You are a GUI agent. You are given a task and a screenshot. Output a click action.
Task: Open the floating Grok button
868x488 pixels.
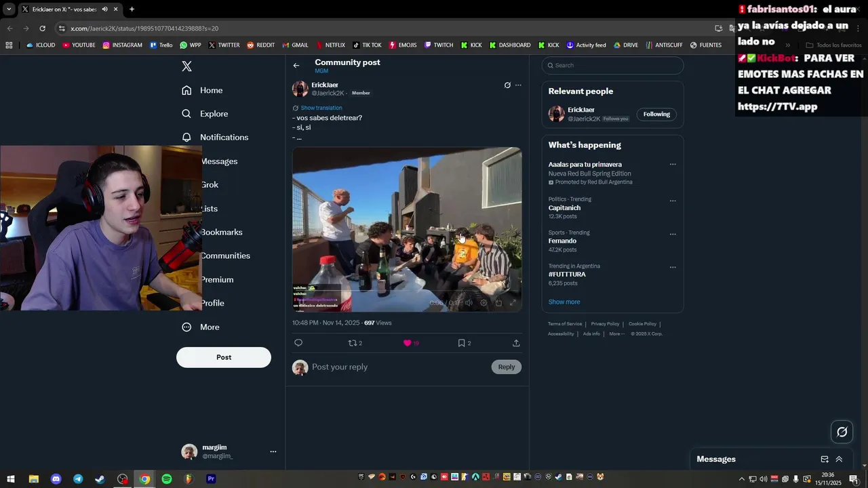click(x=842, y=432)
